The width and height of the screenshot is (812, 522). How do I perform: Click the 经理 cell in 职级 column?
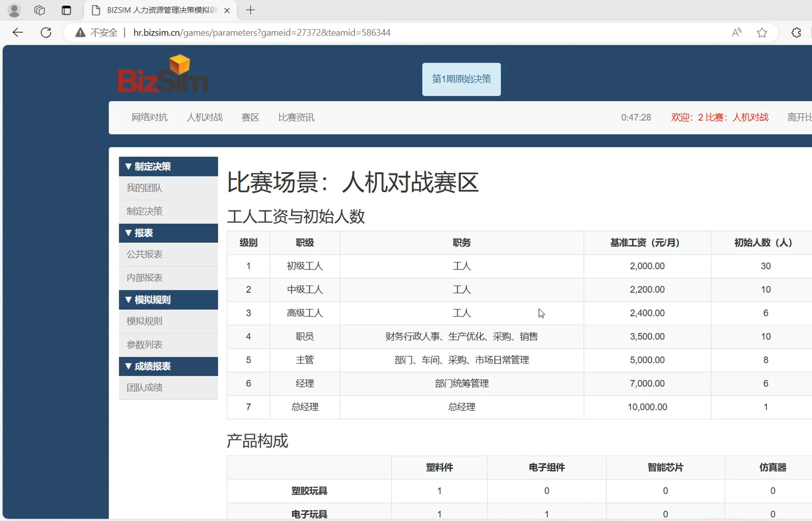[x=305, y=383]
